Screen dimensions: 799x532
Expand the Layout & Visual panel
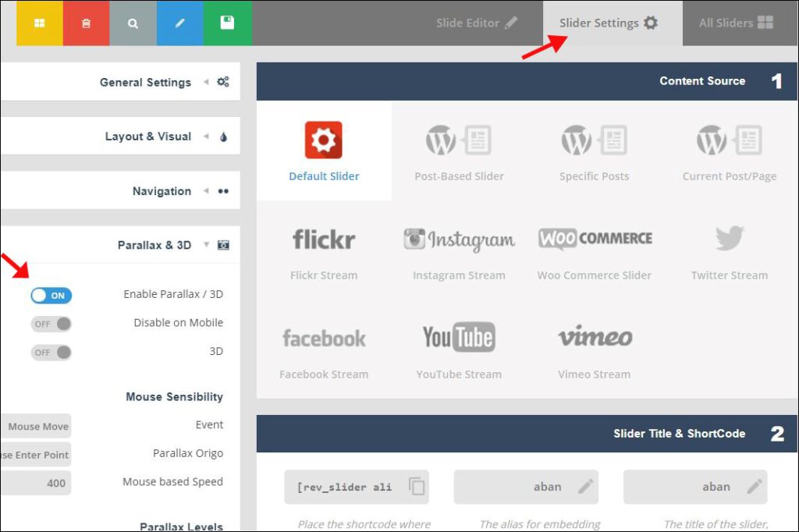tap(120, 136)
